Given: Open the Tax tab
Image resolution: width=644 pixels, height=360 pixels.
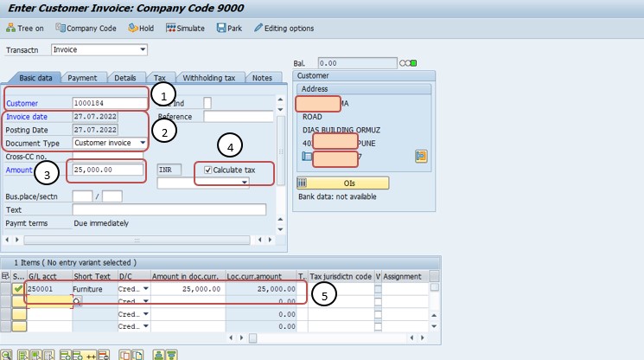Looking at the screenshot, I should point(160,78).
